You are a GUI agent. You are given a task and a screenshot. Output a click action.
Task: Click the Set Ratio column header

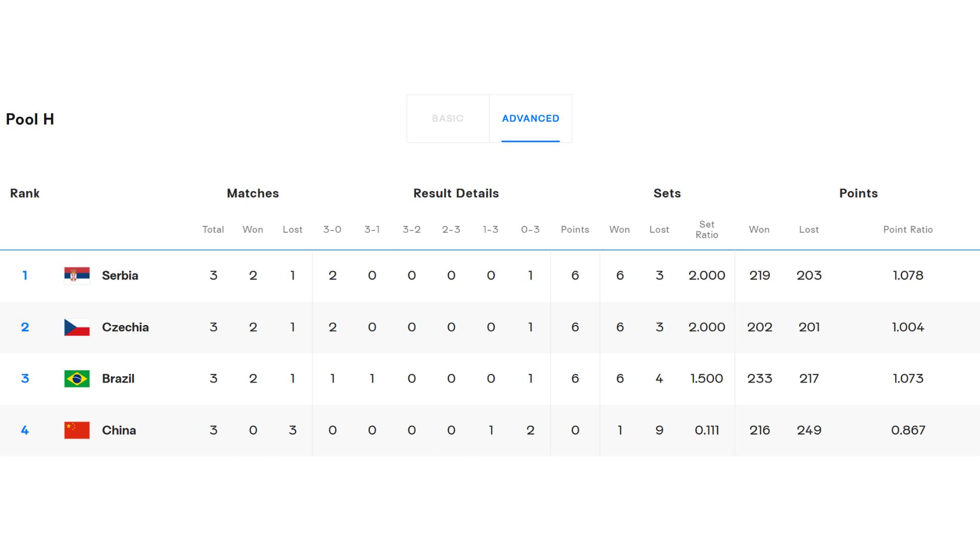[x=707, y=230]
